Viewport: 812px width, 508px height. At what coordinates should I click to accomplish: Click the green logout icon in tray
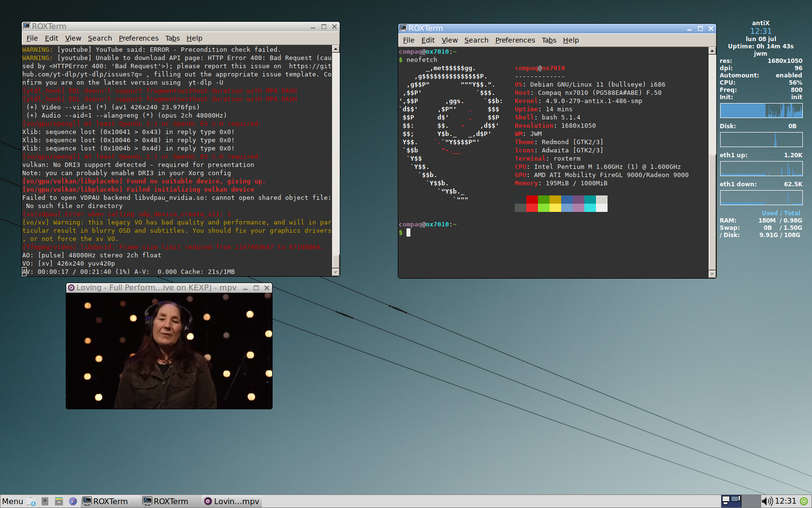pos(804,501)
